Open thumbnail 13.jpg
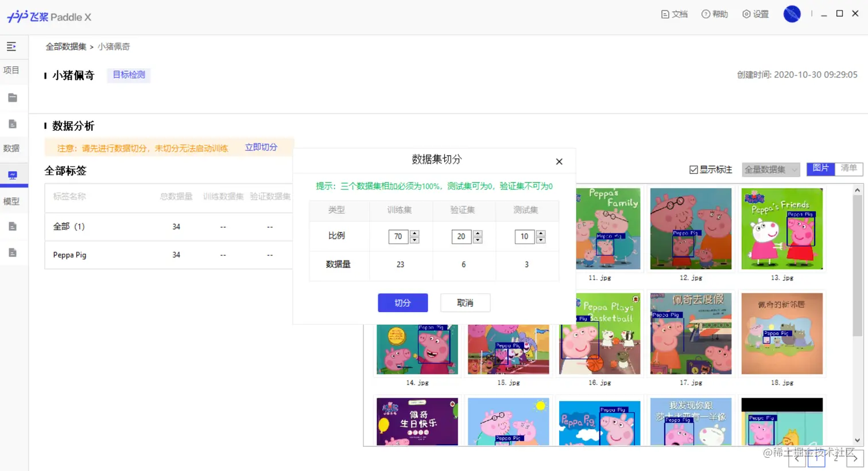Screen dimensions: 868x471 pyautogui.click(x=782, y=228)
